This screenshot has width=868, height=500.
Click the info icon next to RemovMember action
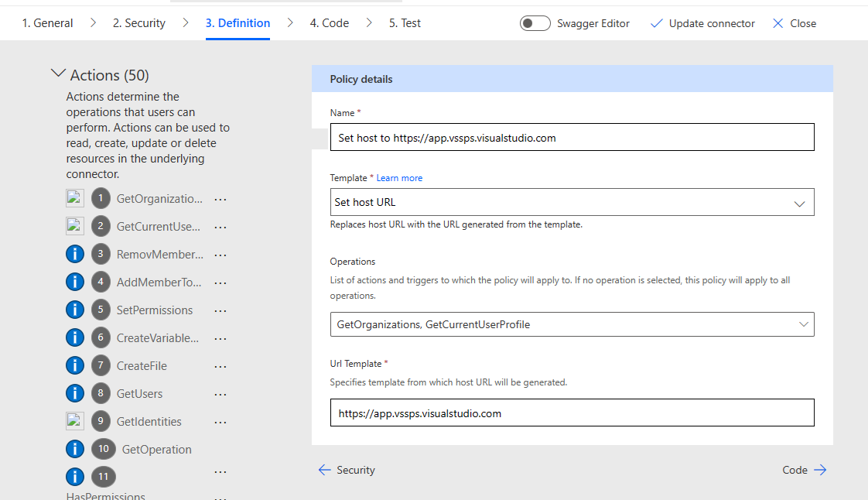(75, 254)
